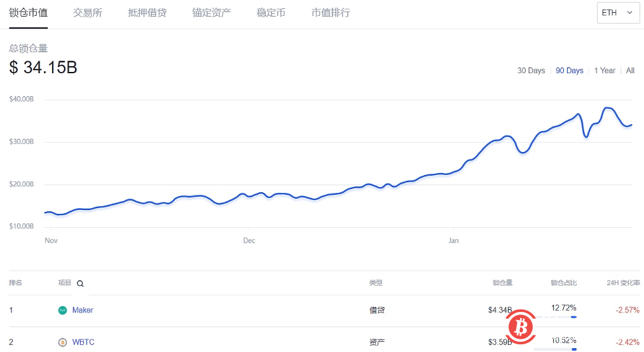Click WBTC's -2.42% change value
The height and width of the screenshot is (352, 644).
[627, 342]
